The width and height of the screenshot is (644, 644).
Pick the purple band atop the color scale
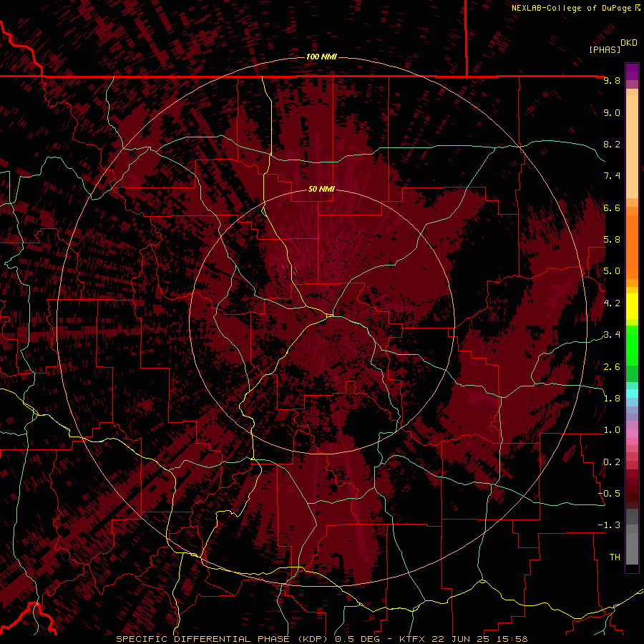coord(632,72)
